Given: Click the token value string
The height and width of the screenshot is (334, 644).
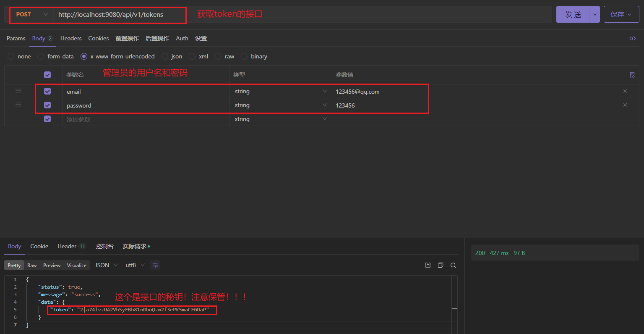Looking at the screenshot, I should pyautogui.click(x=143, y=310).
